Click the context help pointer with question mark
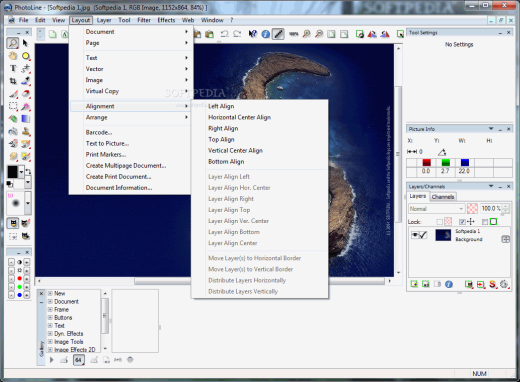Screen dimensions: 520x382 tap(253, 34)
